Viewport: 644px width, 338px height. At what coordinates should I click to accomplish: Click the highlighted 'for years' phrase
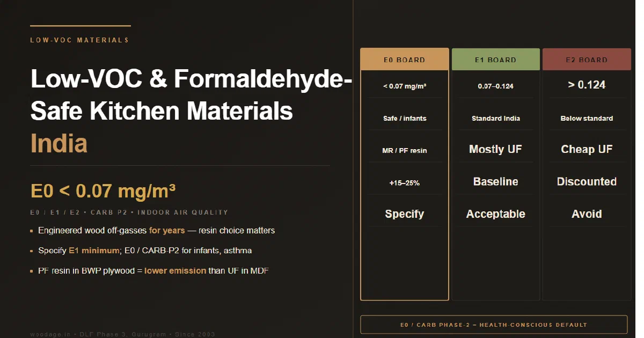coord(167,230)
